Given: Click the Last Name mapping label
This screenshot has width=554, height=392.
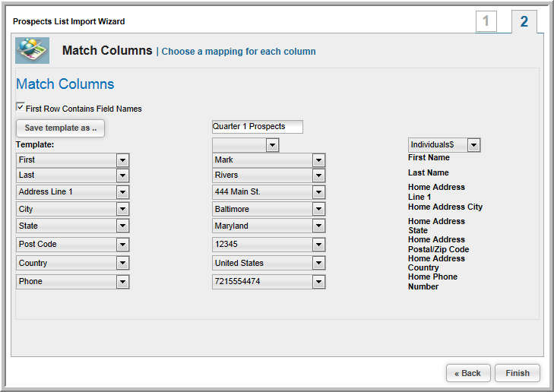Looking at the screenshot, I should click(429, 172).
